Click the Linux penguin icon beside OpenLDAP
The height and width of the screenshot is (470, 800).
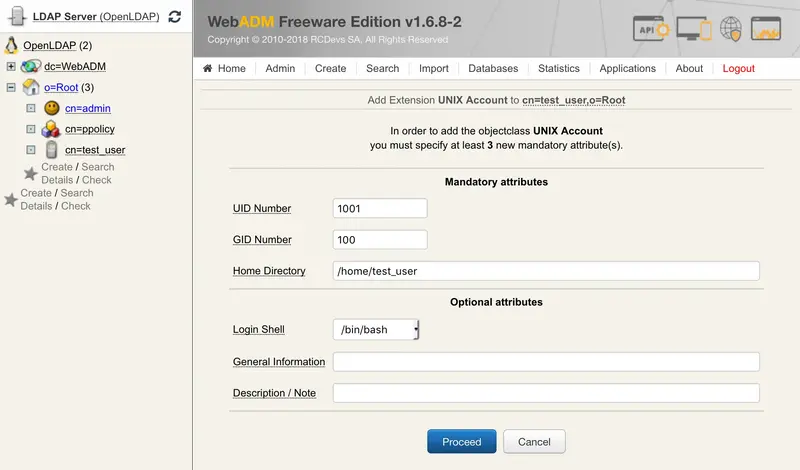tap(11, 45)
